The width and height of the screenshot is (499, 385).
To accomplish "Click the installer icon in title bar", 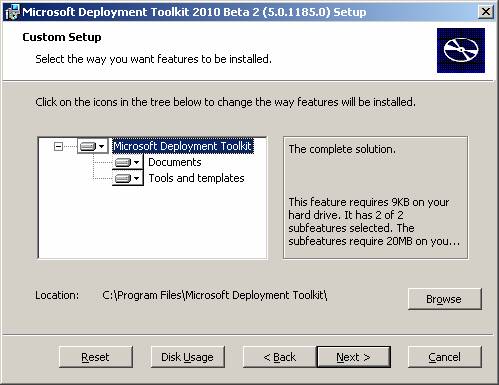I will (x=12, y=12).
